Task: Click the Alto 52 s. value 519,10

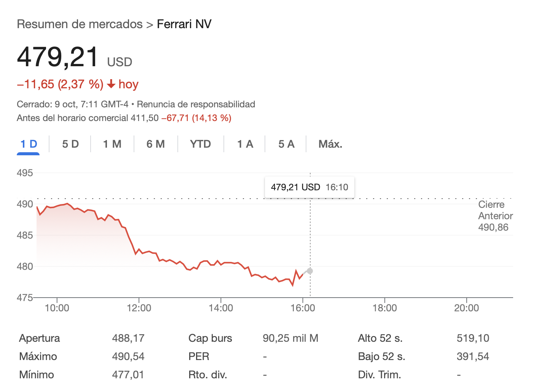Action: (473, 338)
